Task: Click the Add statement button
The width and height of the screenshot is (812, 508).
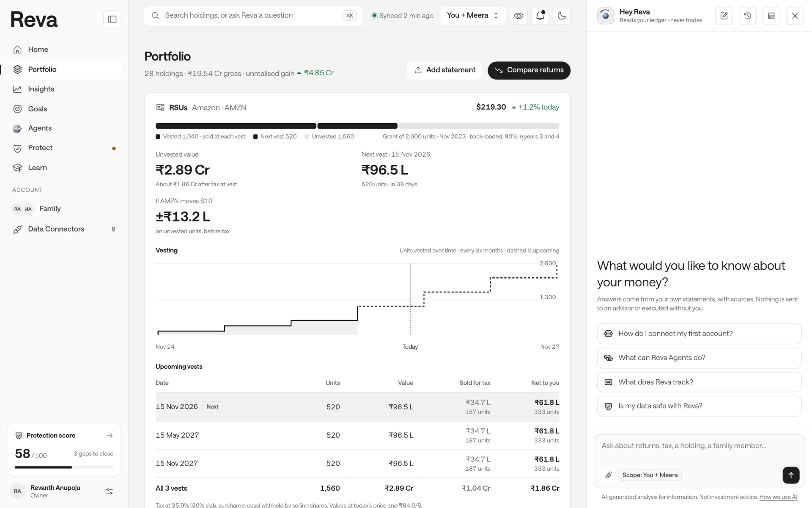Action: click(x=444, y=70)
